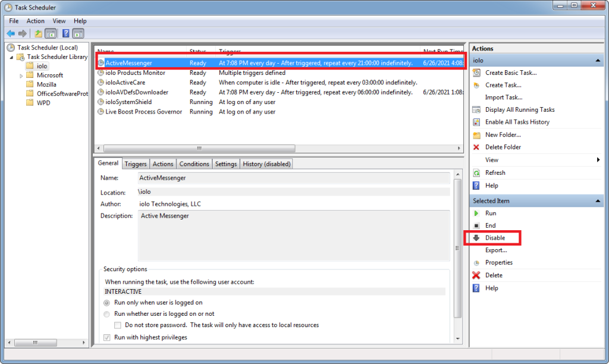Click Import Task... action link
Screen dimensions: 609x364
[504, 98]
